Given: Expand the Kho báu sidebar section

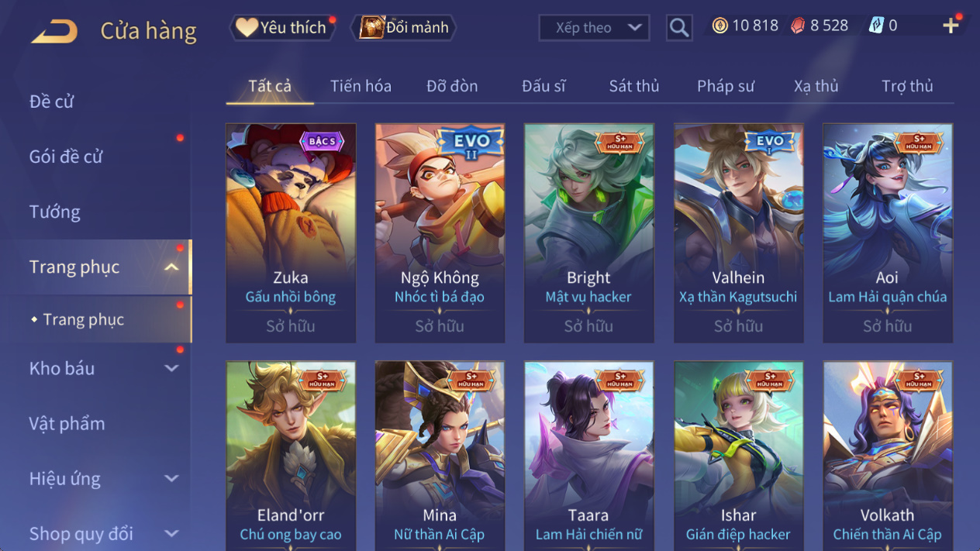Looking at the screenshot, I should pos(172,369).
